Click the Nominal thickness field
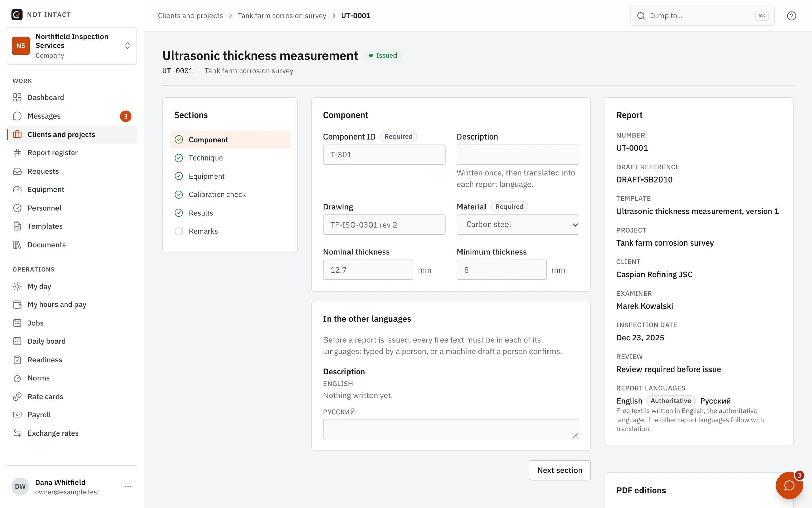The image size is (812, 508). [368, 270]
